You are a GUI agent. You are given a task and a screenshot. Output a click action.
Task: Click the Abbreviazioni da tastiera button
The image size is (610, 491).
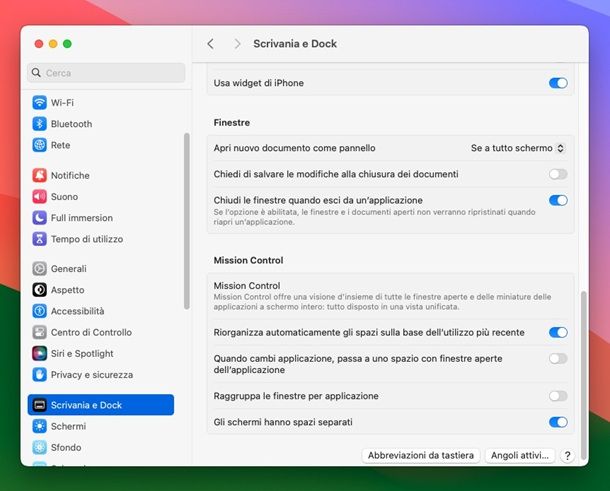click(421, 455)
